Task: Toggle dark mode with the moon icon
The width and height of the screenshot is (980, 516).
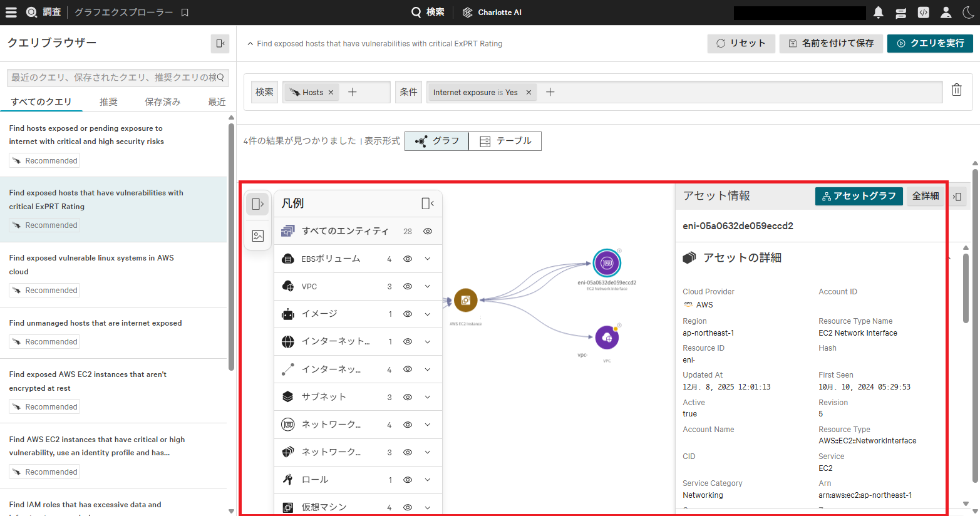Action: 969,12
